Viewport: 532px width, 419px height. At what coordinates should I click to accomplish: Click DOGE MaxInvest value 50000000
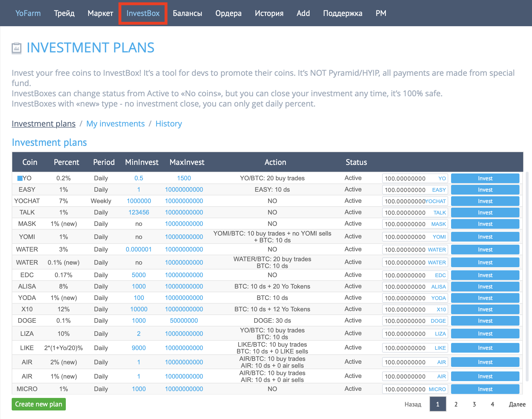click(x=184, y=321)
